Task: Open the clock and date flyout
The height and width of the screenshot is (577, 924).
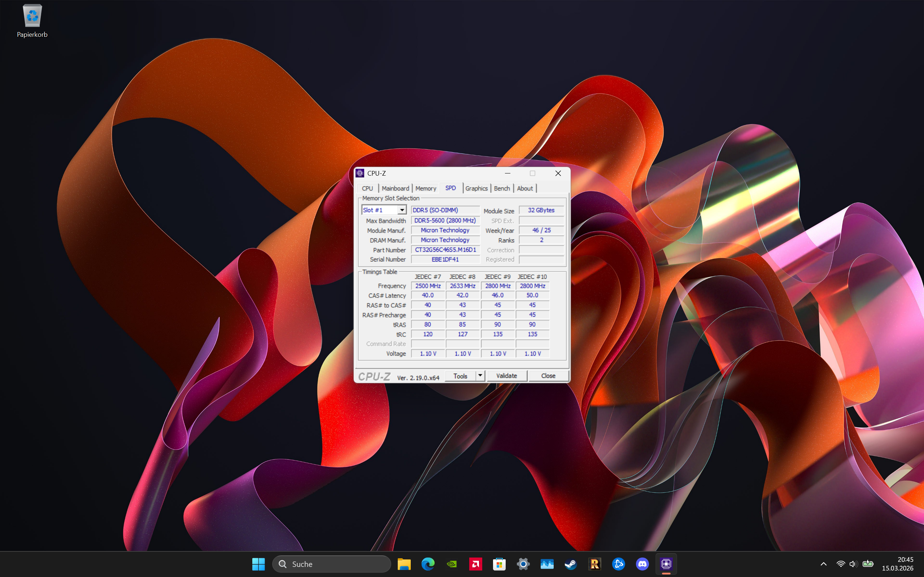Action: coord(897,564)
